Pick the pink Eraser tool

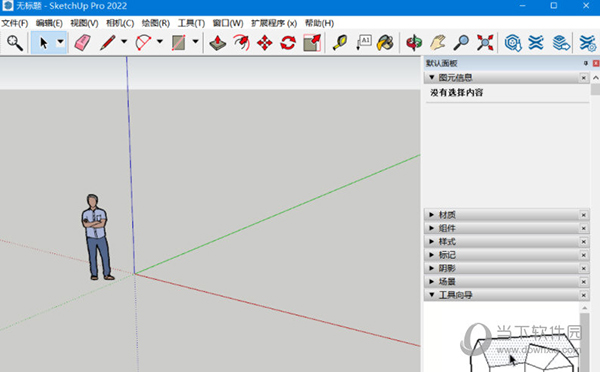click(82, 42)
